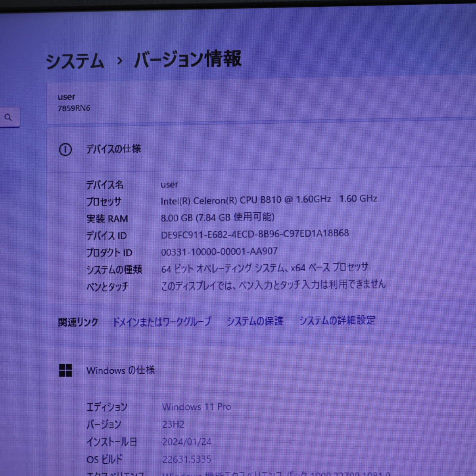
Task: Select the RAM value 8.00 GB
Action: (x=177, y=218)
